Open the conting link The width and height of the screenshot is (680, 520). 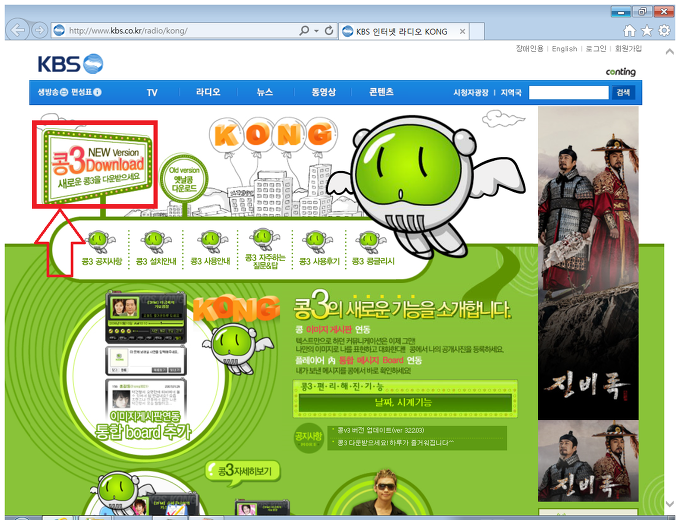coord(621,72)
